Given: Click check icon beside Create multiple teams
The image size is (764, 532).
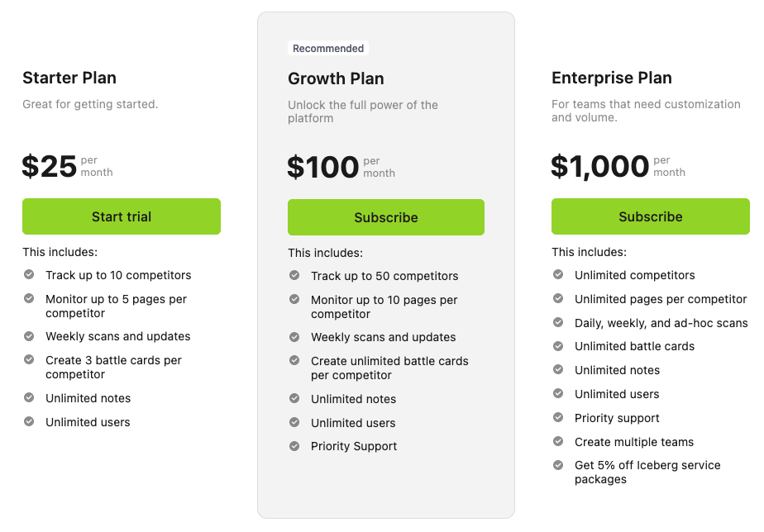Looking at the screenshot, I should pos(558,441).
